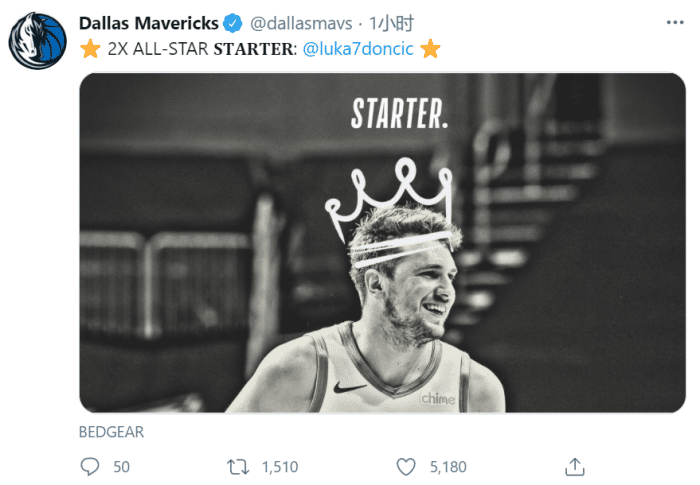Retweet using the retweet arrows icon
This screenshot has width=700, height=485.
(x=237, y=466)
